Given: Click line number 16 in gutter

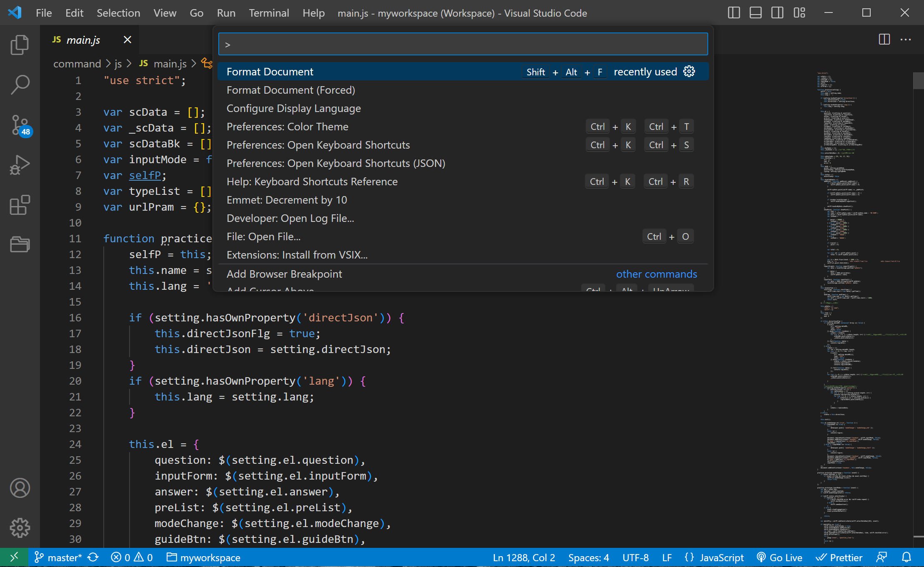Looking at the screenshot, I should (x=75, y=318).
